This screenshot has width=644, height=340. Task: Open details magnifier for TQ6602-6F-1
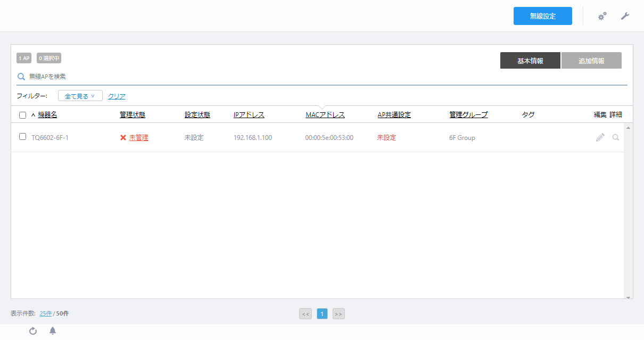pyautogui.click(x=616, y=137)
